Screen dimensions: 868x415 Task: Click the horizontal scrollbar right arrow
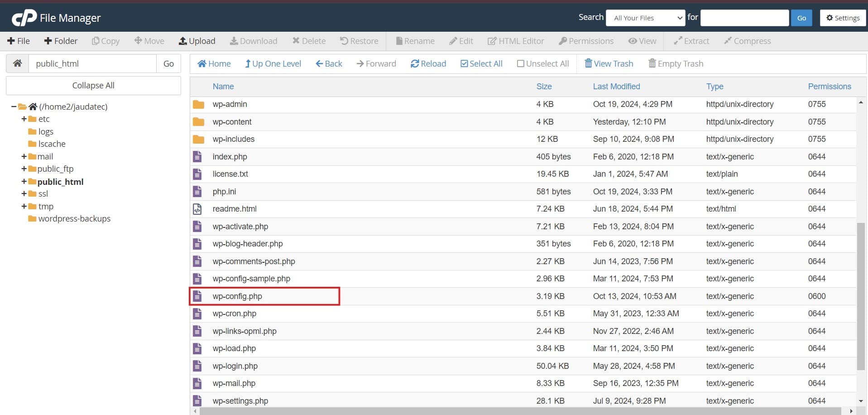pyautogui.click(x=851, y=411)
